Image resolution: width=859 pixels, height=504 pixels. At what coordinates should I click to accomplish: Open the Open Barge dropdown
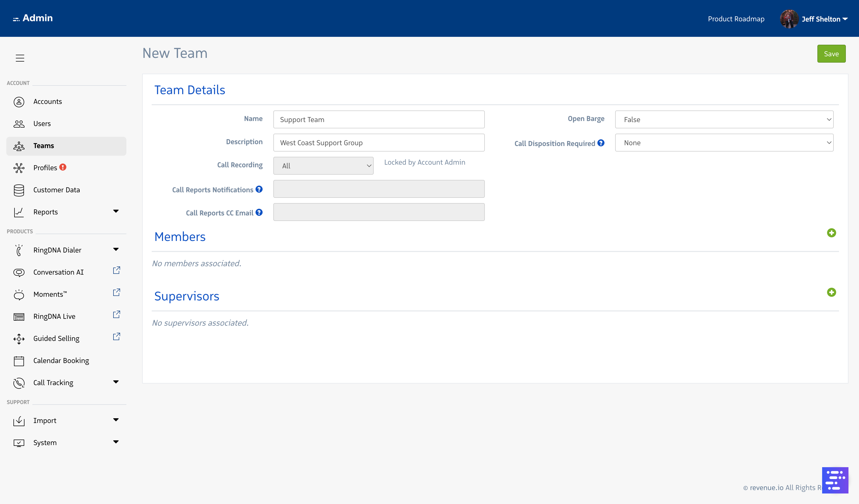pyautogui.click(x=724, y=119)
